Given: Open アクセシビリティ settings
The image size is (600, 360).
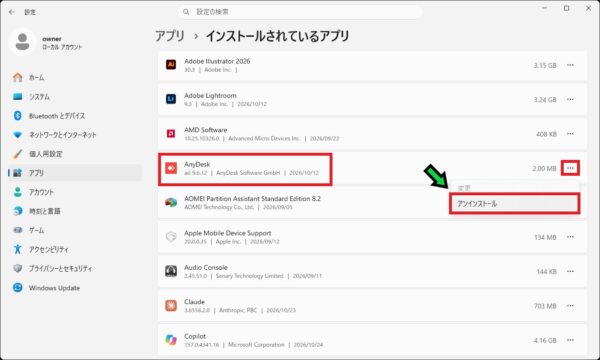Looking at the screenshot, I should pos(75,249).
